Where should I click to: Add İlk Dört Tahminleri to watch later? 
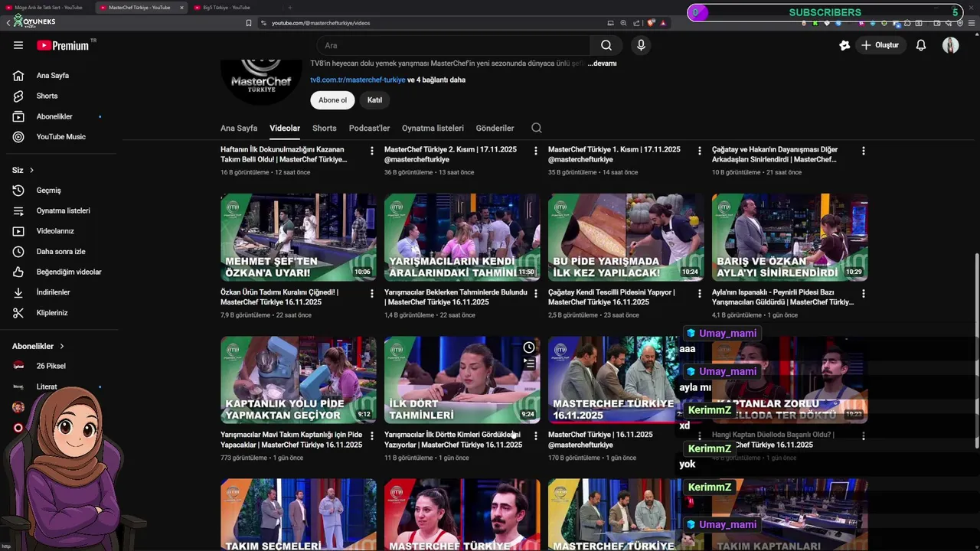tap(529, 347)
